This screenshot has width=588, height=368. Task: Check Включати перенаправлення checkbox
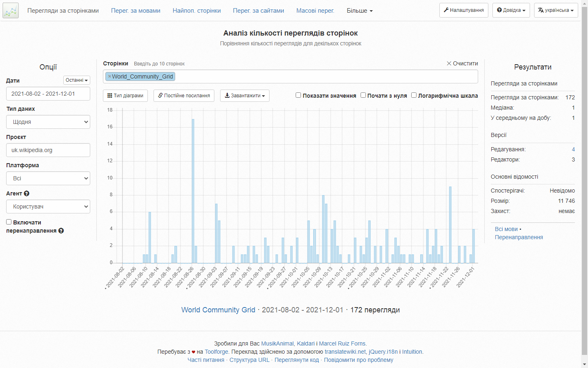[9, 222]
